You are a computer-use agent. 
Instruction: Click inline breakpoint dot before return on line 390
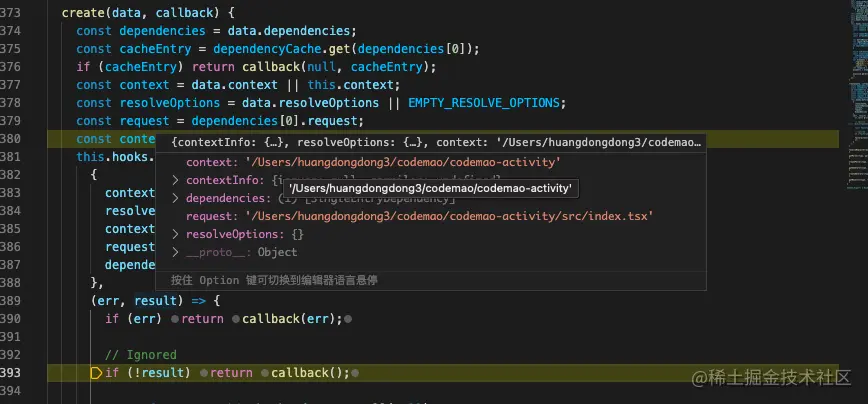point(174,319)
